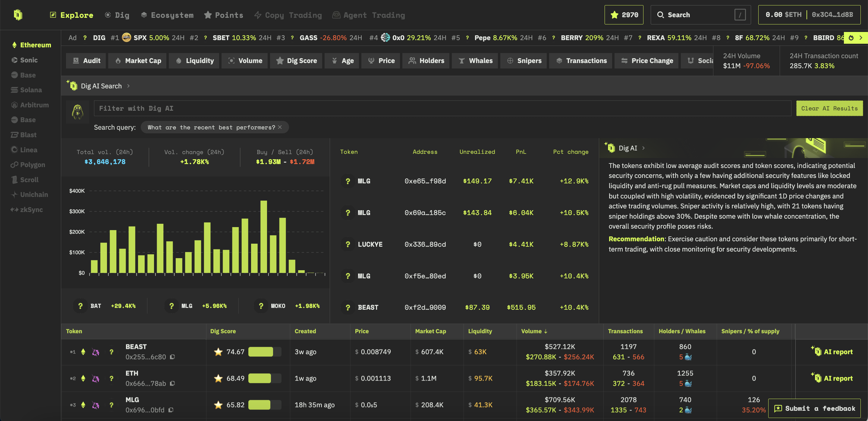Toggle the Audit filter
The width and height of the screenshot is (868, 421).
tap(86, 61)
